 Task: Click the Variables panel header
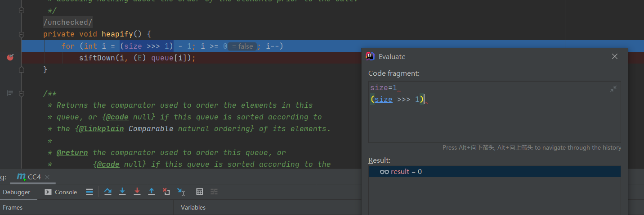(x=193, y=207)
